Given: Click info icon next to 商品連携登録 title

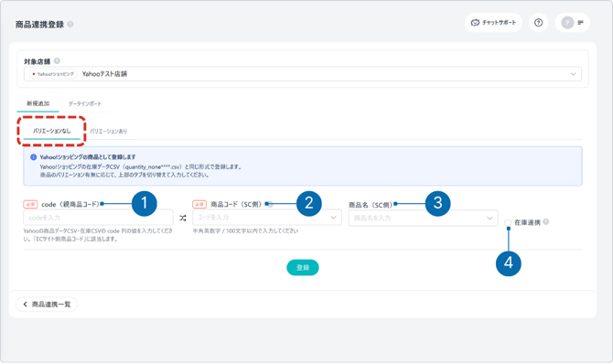Looking at the screenshot, I should (x=70, y=25).
